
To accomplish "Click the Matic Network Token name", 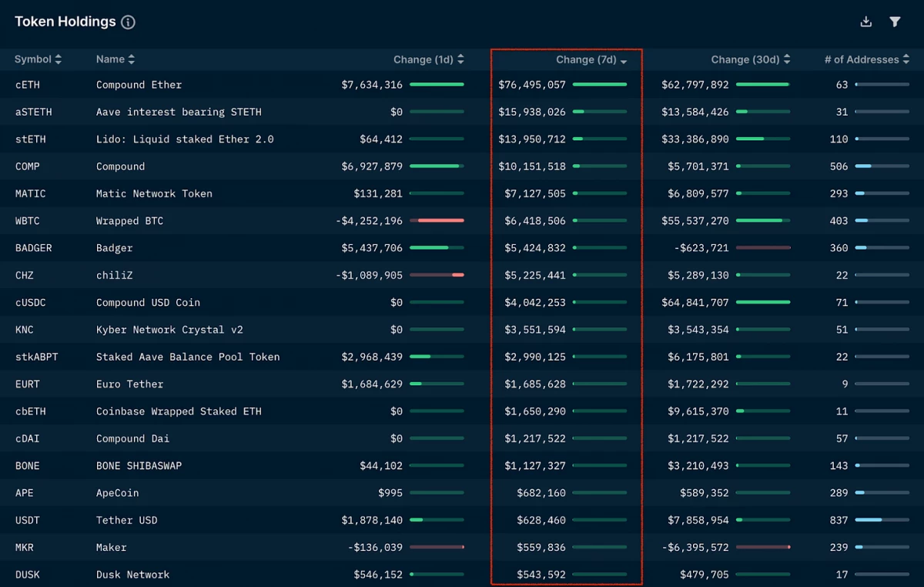I will click(155, 193).
